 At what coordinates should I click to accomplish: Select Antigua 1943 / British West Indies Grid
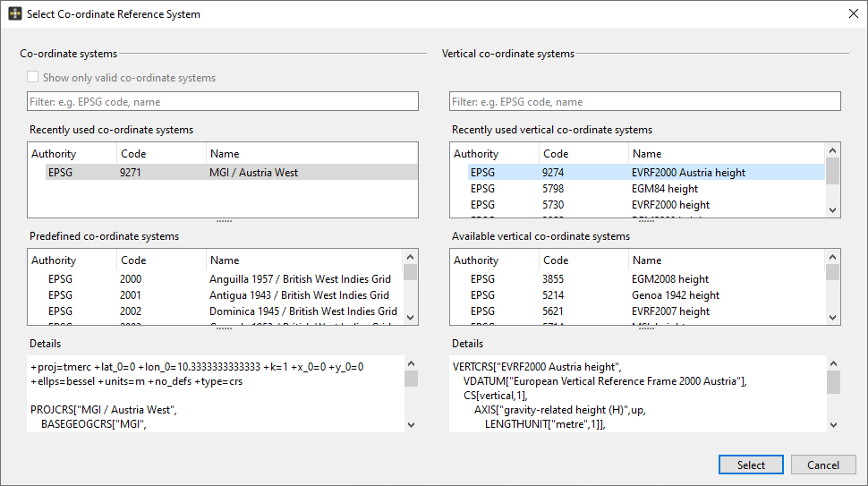[x=225, y=295]
